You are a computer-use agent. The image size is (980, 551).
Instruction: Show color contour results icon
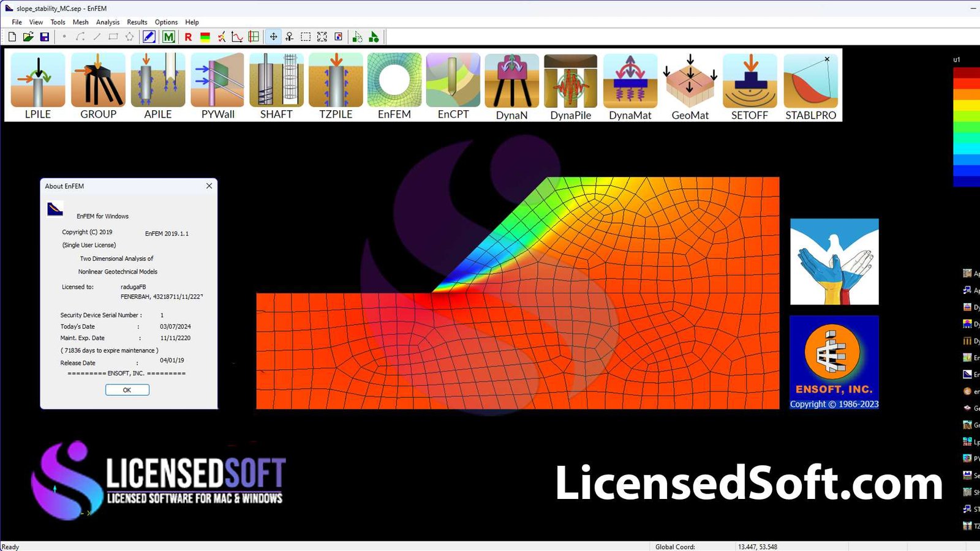[205, 37]
